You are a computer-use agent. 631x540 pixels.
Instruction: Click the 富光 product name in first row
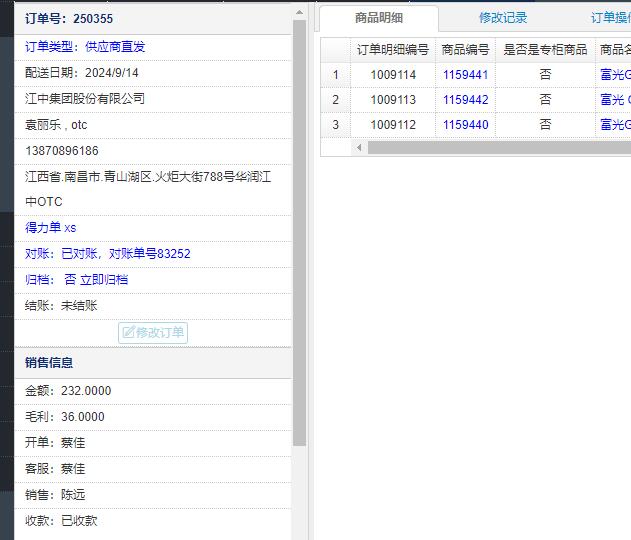click(614, 74)
